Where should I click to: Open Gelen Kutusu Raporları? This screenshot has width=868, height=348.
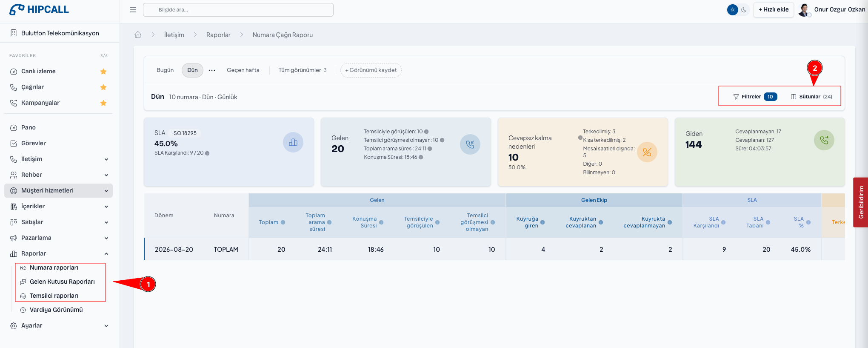point(62,282)
